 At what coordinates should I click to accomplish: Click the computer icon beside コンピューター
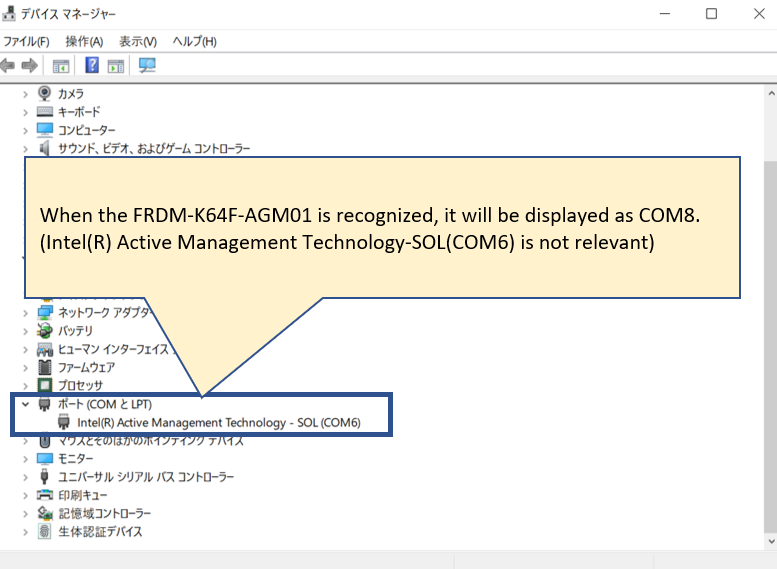pyautogui.click(x=45, y=130)
